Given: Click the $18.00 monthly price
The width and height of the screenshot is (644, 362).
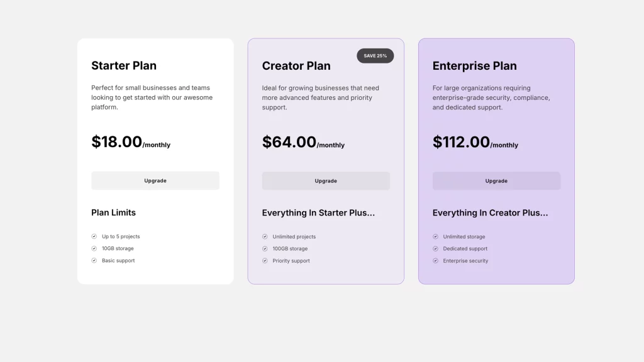Looking at the screenshot, I should tap(131, 142).
